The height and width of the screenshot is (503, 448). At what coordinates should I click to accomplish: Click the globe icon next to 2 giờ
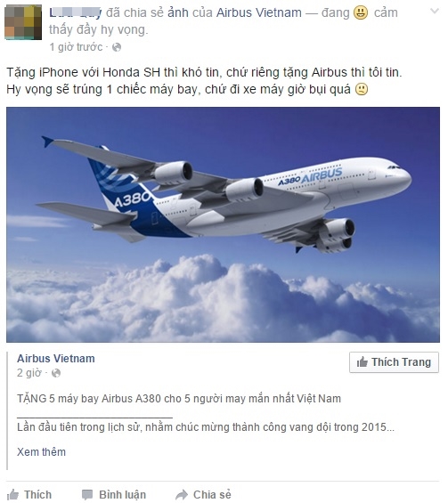point(56,373)
